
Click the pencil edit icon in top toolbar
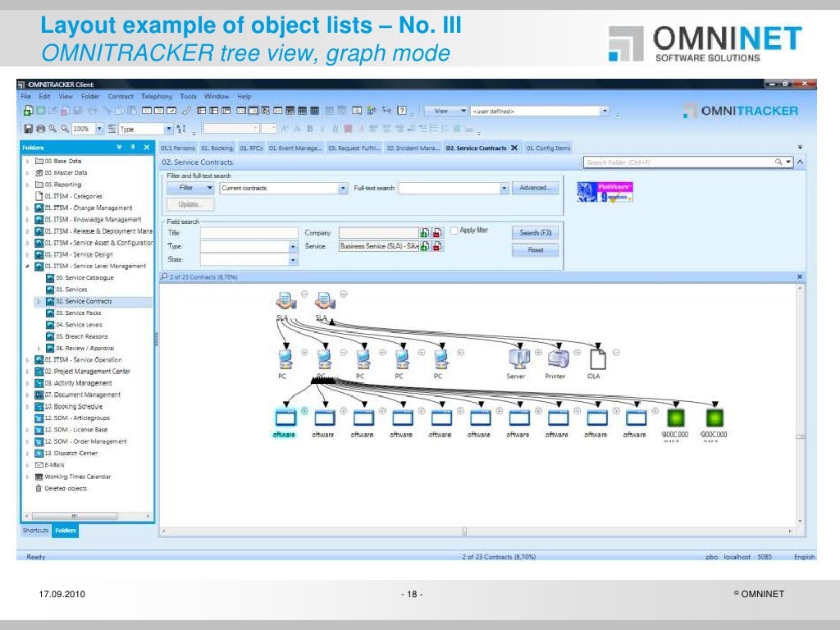click(186, 111)
